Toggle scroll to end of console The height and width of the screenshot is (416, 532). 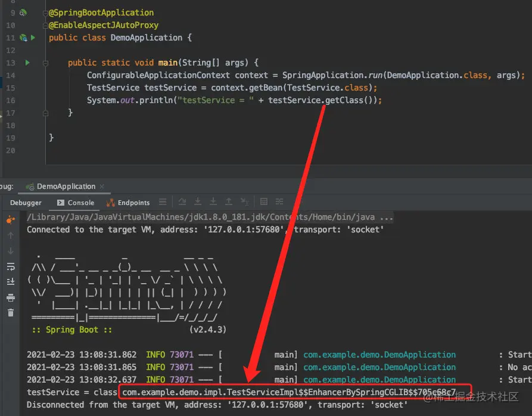[11, 282]
